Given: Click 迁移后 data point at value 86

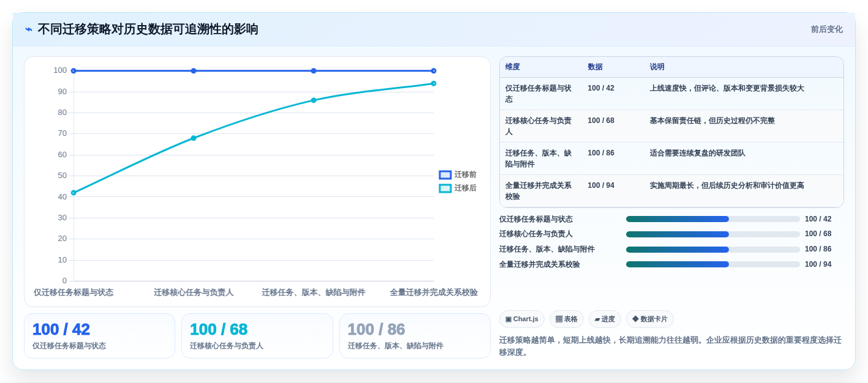Looking at the screenshot, I should [314, 100].
